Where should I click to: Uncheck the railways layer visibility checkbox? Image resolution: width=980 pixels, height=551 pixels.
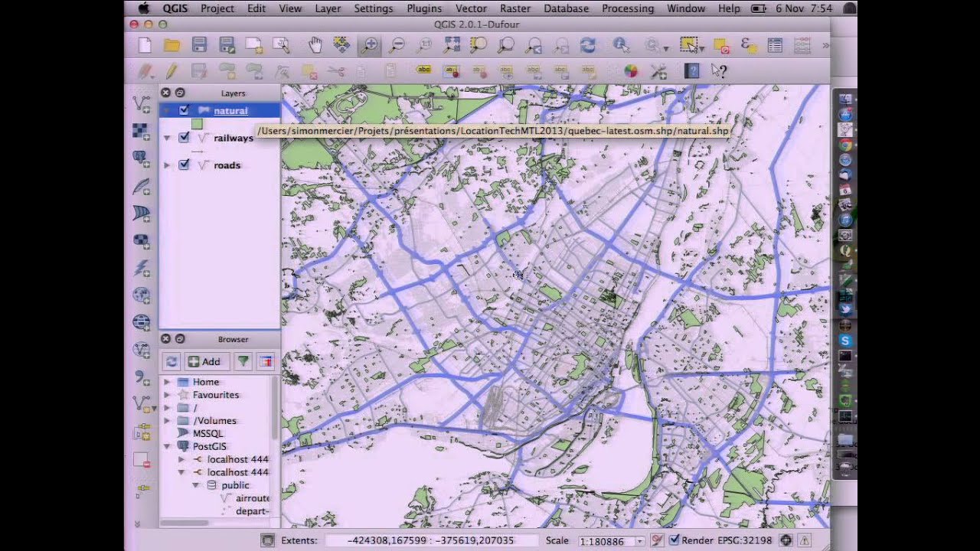pyautogui.click(x=184, y=138)
